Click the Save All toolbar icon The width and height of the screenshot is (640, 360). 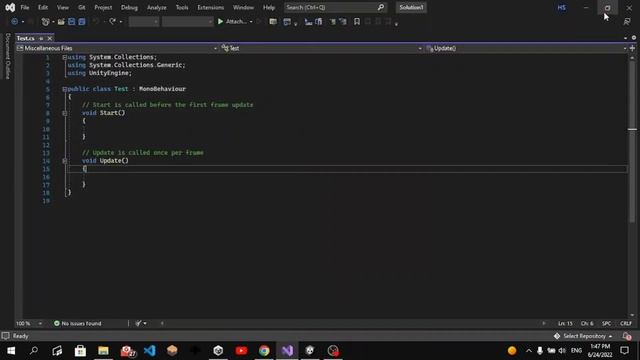(x=82, y=22)
